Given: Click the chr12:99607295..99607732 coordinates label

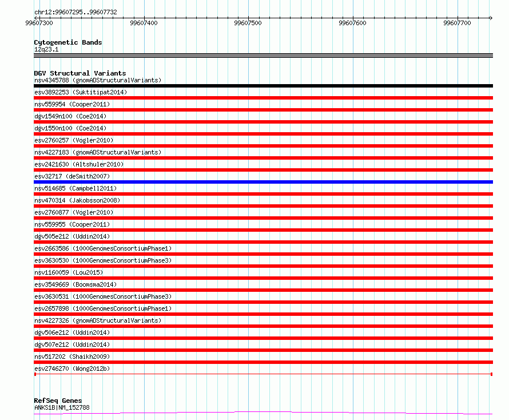Looking at the screenshot, I should (75, 12).
